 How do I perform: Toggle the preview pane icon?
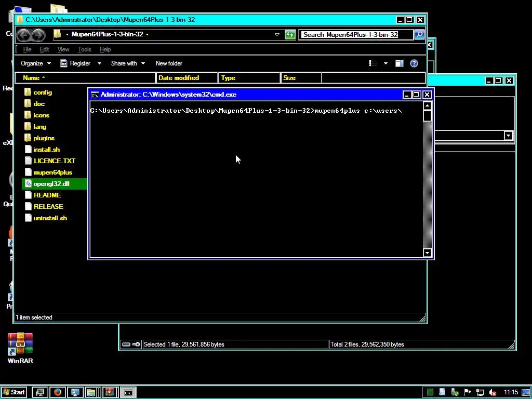pyautogui.click(x=400, y=63)
